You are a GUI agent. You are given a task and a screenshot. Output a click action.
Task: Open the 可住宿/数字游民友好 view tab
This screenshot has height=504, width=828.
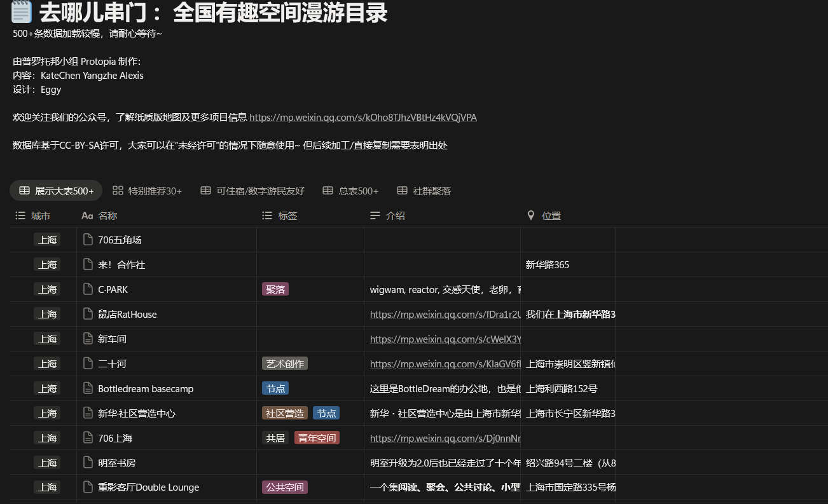tap(252, 191)
